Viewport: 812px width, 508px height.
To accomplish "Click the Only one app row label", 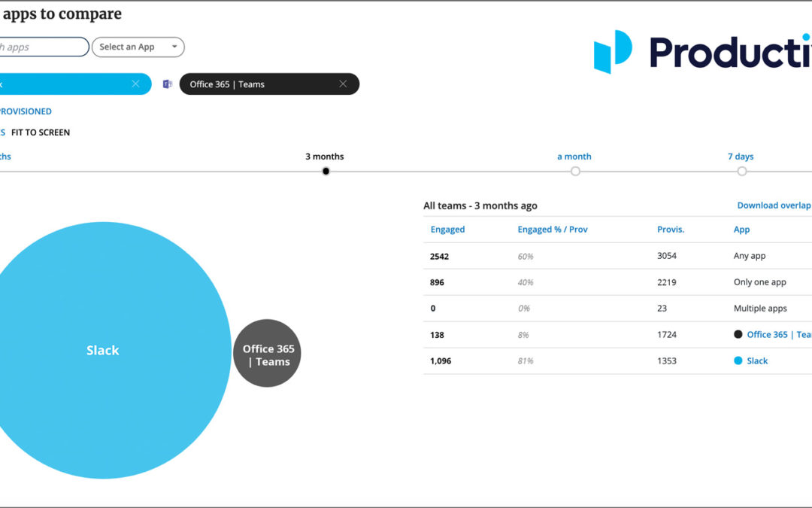I will pos(759,282).
